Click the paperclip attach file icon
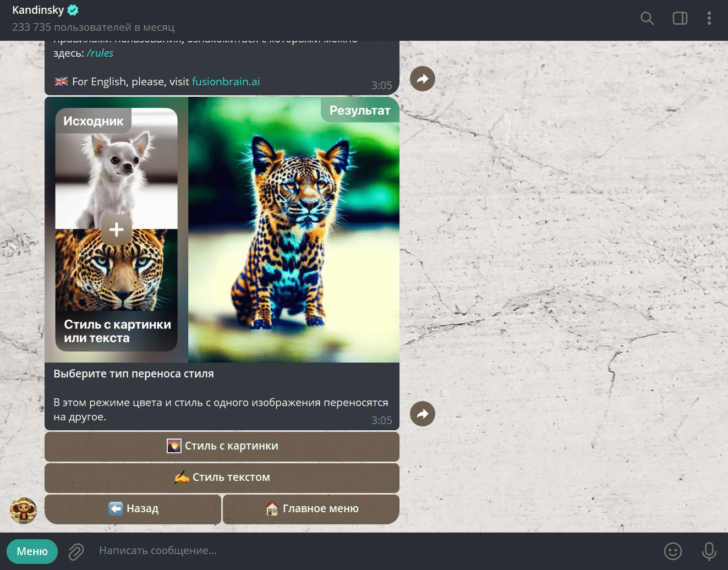728x570 pixels. coord(76,551)
